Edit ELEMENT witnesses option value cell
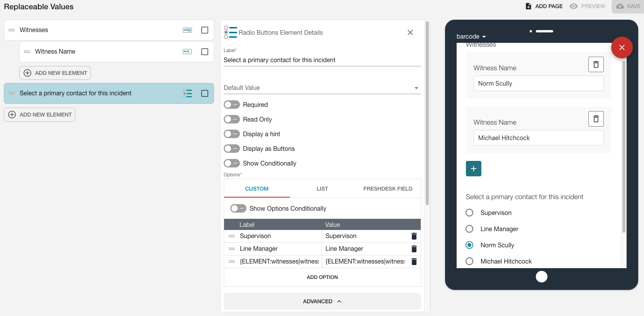Viewport: 644px width, 316px height. coord(365,262)
